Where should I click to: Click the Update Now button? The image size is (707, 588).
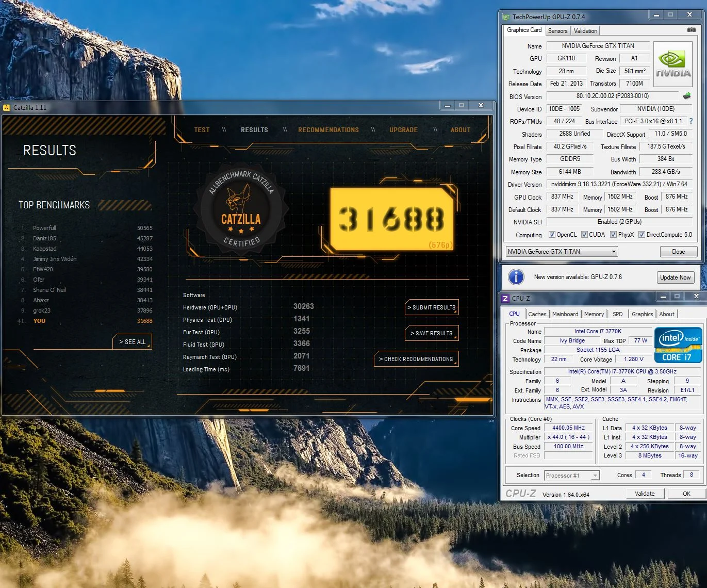point(675,277)
